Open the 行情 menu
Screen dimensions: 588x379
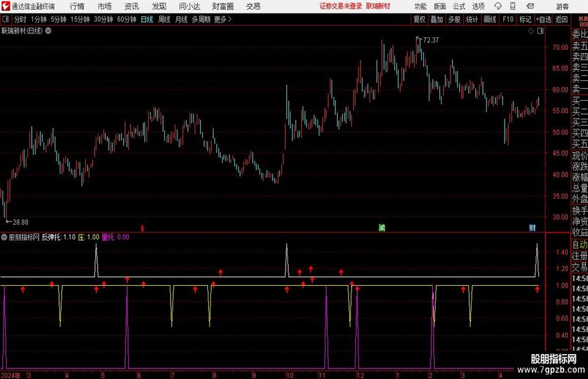(x=77, y=6)
